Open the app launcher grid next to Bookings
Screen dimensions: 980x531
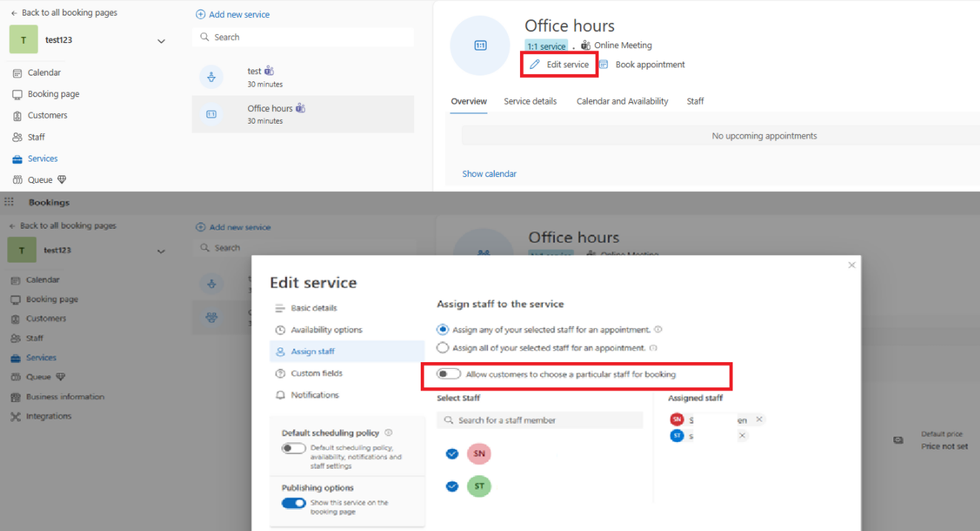(x=9, y=201)
